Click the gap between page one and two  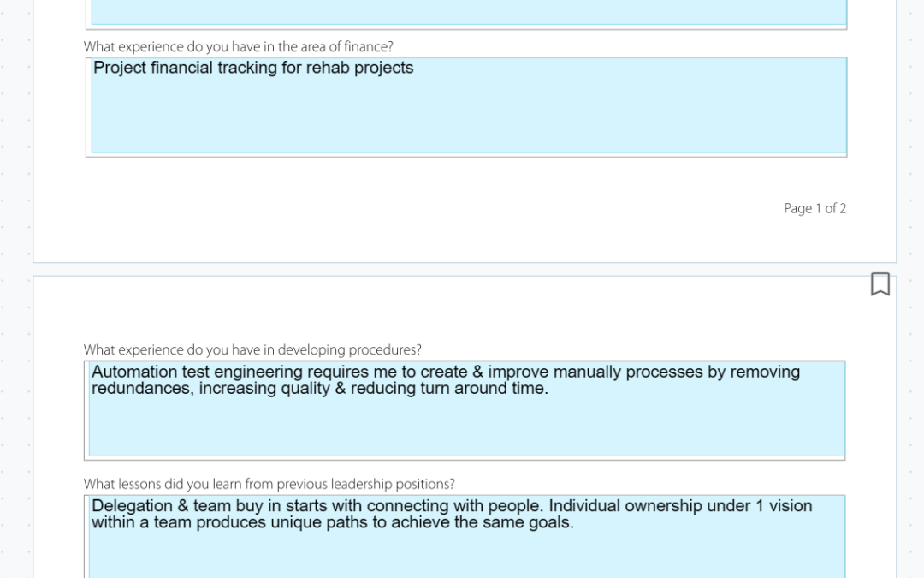(464, 269)
